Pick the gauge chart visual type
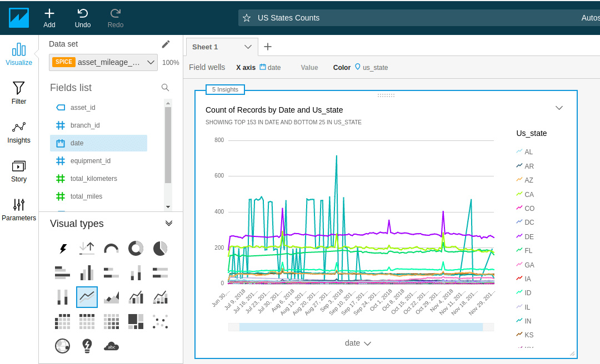 click(x=111, y=249)
